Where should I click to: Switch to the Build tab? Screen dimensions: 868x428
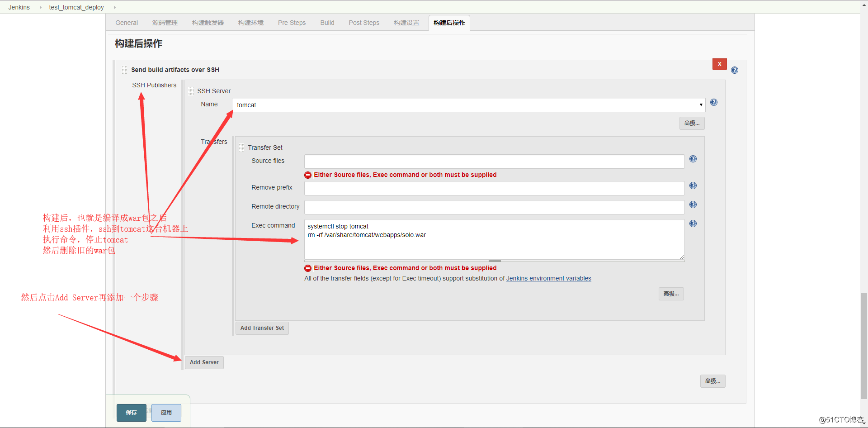tap(327, 23)
